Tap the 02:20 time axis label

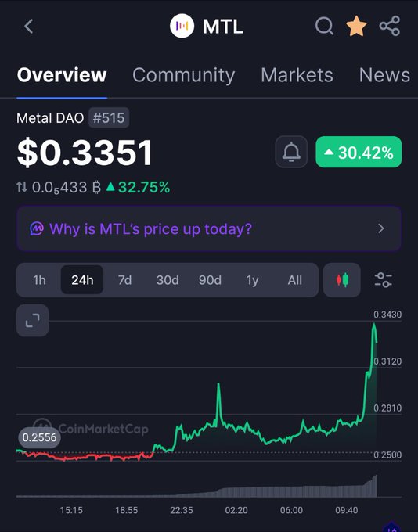pos(236,510)
